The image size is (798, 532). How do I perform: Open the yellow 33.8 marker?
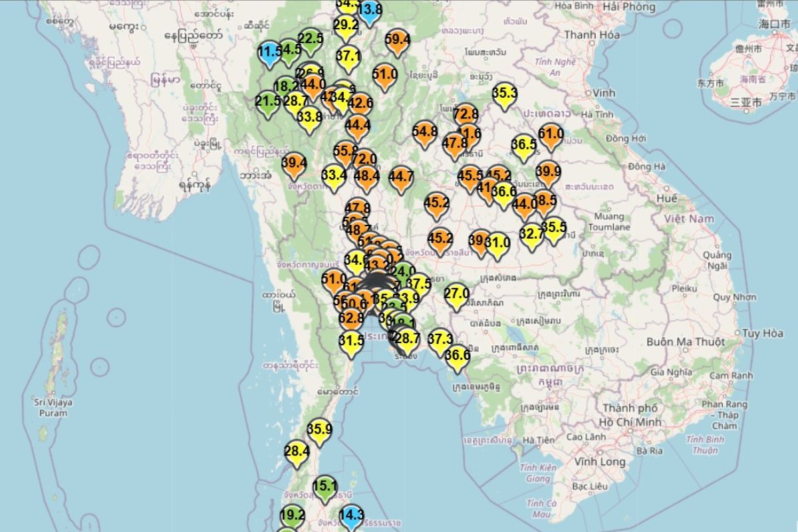[x=310, y=121]
